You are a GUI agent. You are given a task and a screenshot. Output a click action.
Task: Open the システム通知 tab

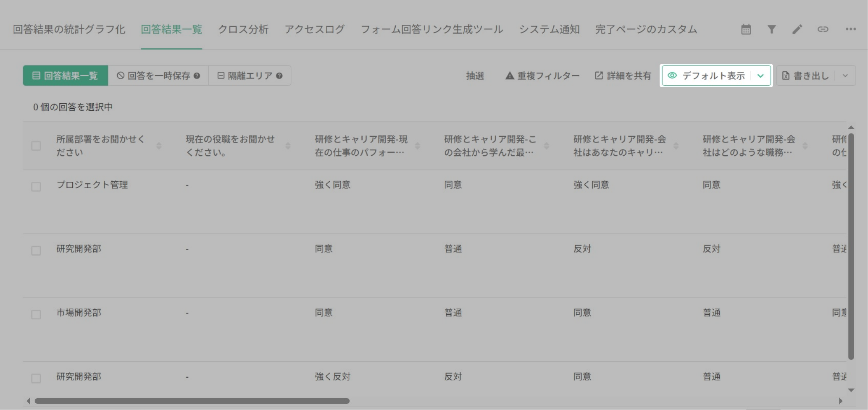point(549,29)
